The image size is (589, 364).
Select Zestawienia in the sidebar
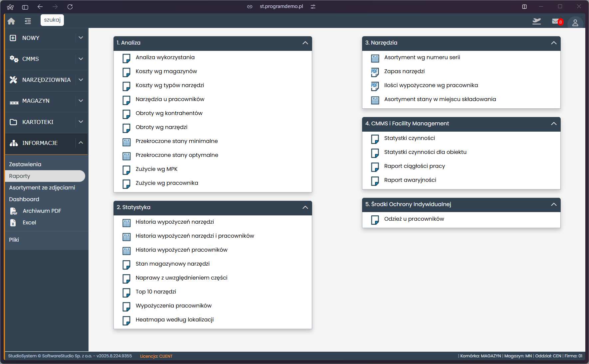point(25,164)
